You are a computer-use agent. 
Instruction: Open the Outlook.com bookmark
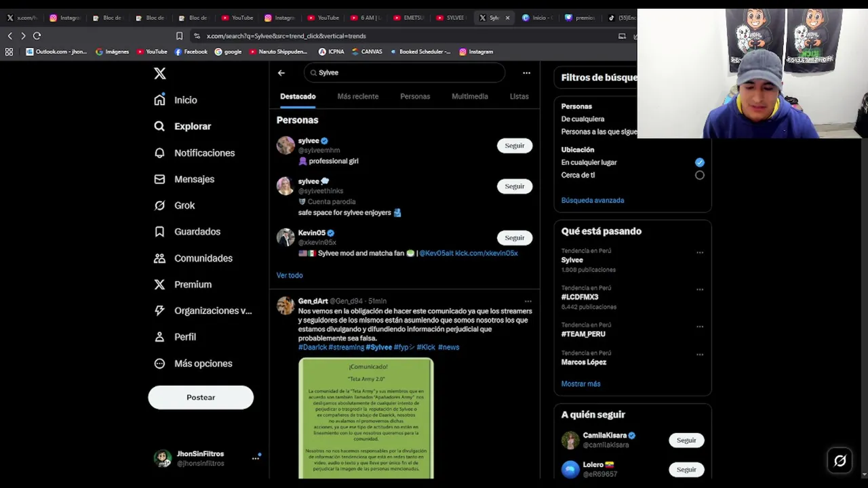tap(56, 52)
